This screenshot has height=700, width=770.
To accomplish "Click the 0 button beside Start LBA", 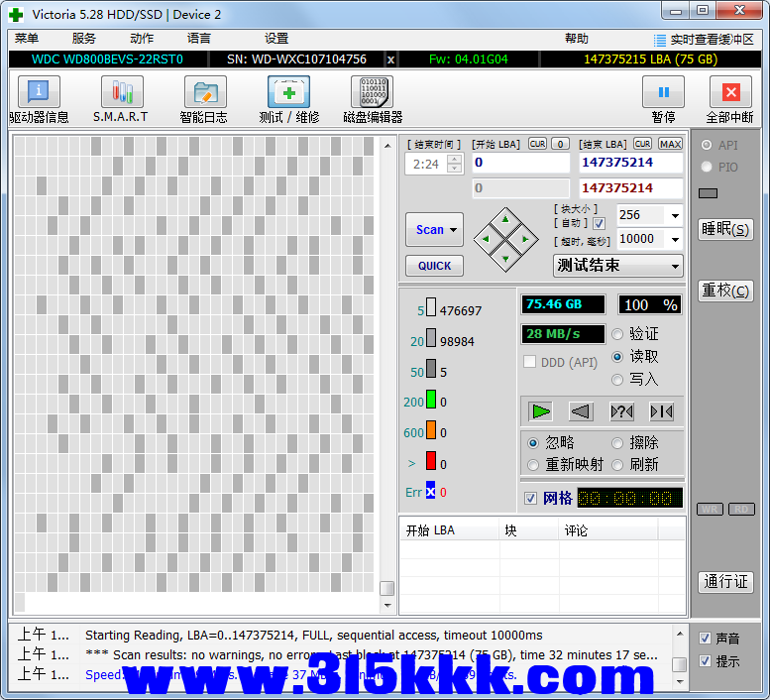I will (x=560, y=144).
